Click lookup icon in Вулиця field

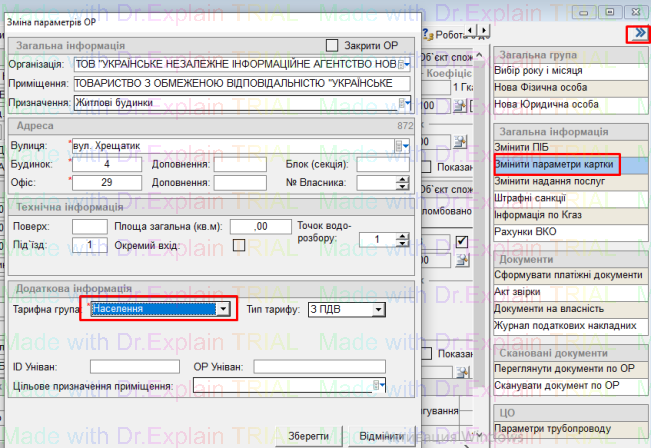pos(405,145)
